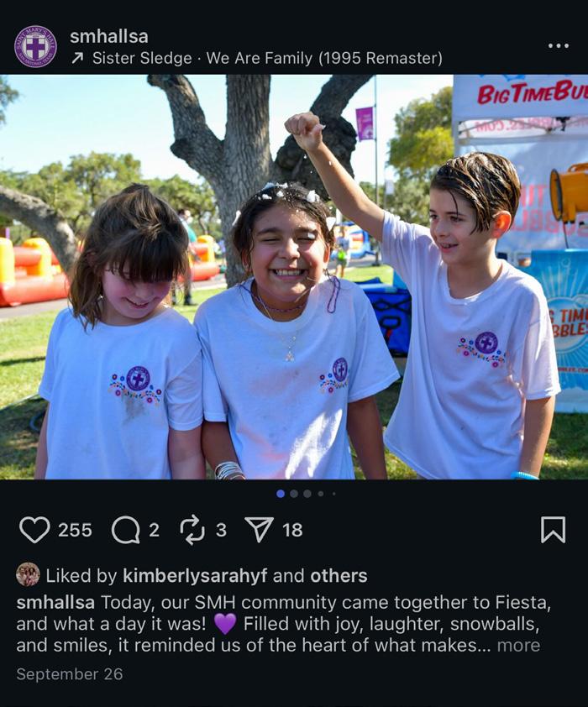
Task: Share post using paper plane icon
Action: [259, 529]
